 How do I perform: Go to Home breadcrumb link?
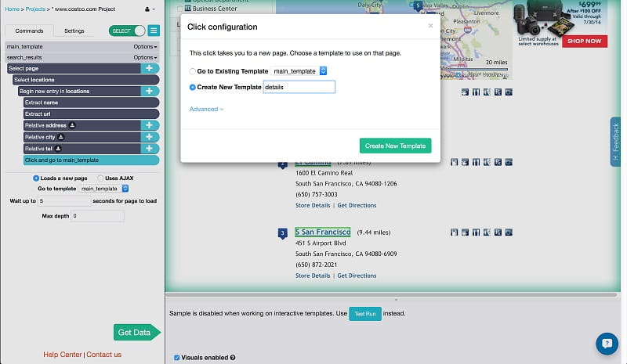[12, 9]
